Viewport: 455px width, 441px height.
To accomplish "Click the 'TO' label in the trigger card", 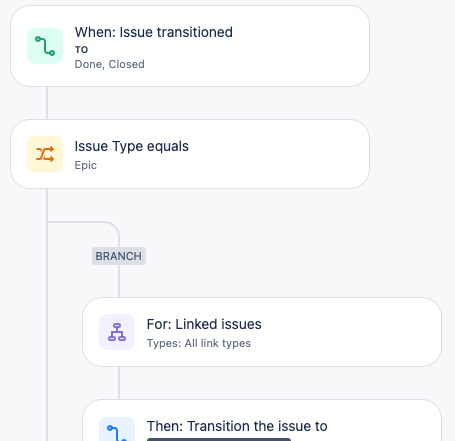I will point(81,50).
